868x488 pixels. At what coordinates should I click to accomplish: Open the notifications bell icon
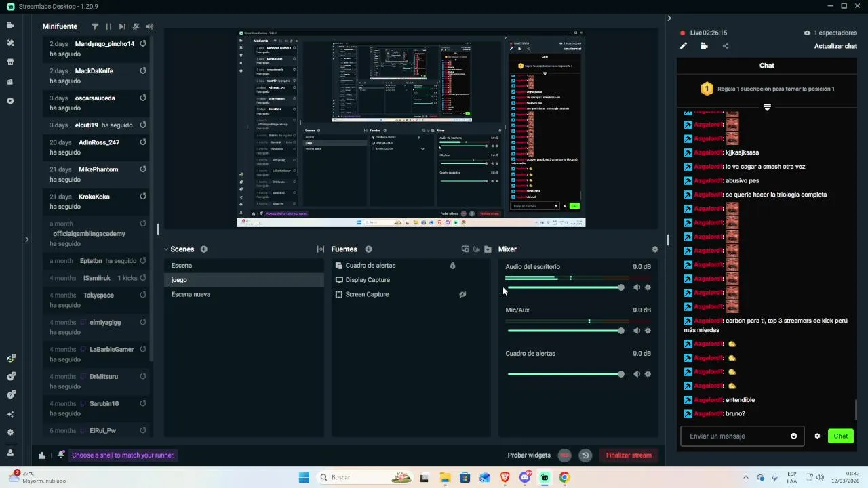tap(61, 455)
